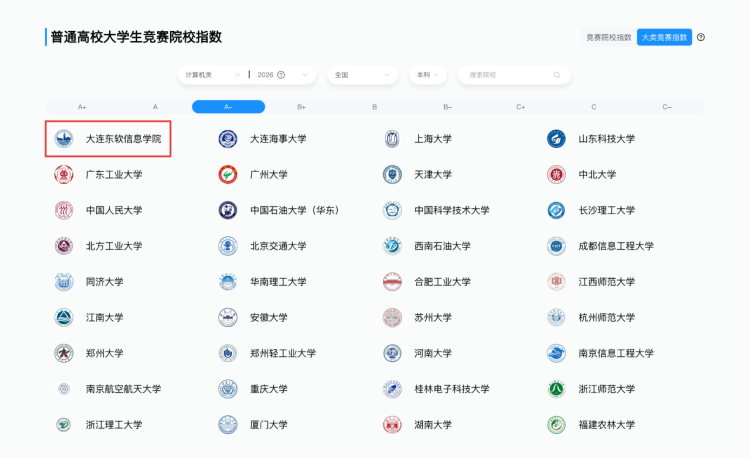Click the 成都信息工程大学 logo
Screen dimensions: 750x458
point(556,246)
